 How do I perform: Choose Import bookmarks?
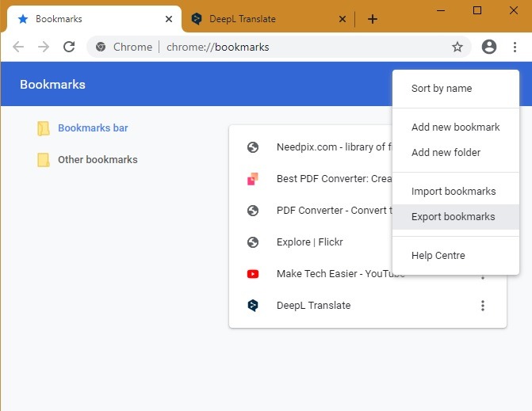(456, 192)
